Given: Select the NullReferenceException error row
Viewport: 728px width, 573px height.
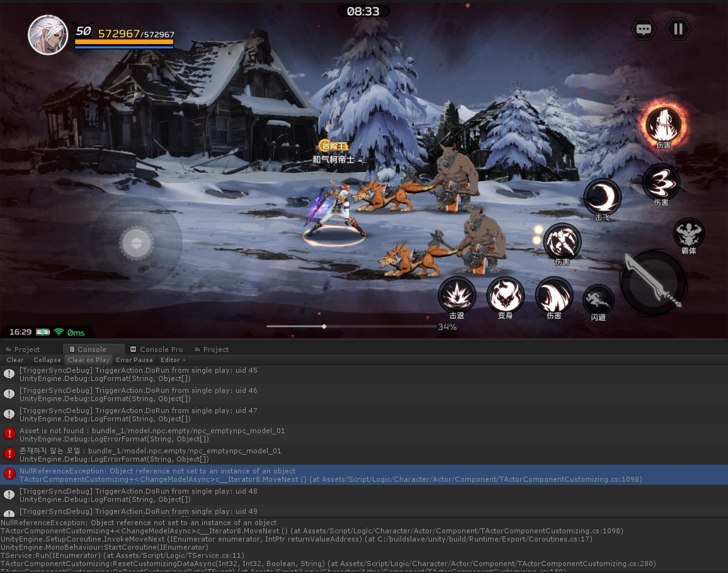Looking at the screenshot, I should (x=364, y=475).
